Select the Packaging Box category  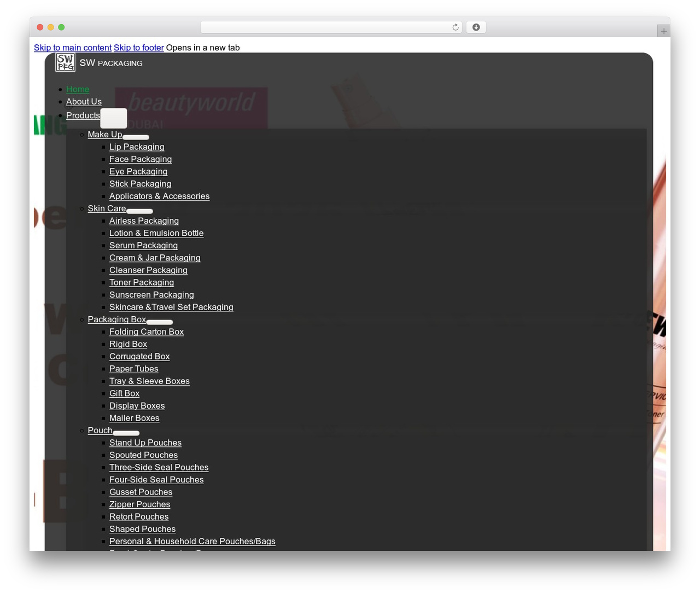pyautogui.click(x=116, y=319)
